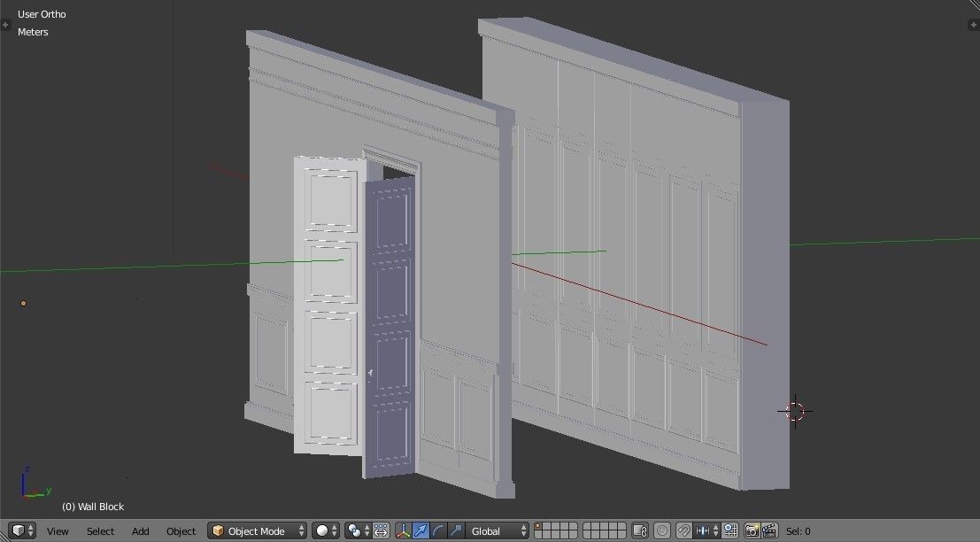Open the Add menu
The image size is (980, 542).
click(140, 531)
